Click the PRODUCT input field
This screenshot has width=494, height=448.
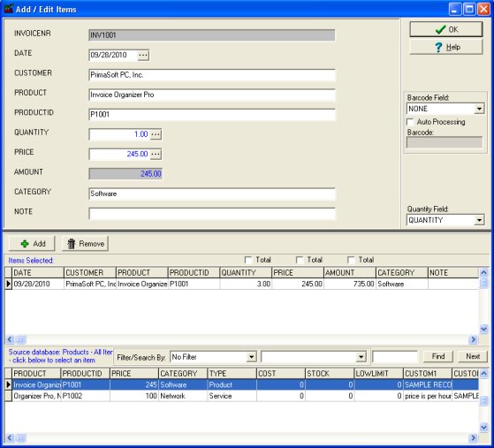212,95
